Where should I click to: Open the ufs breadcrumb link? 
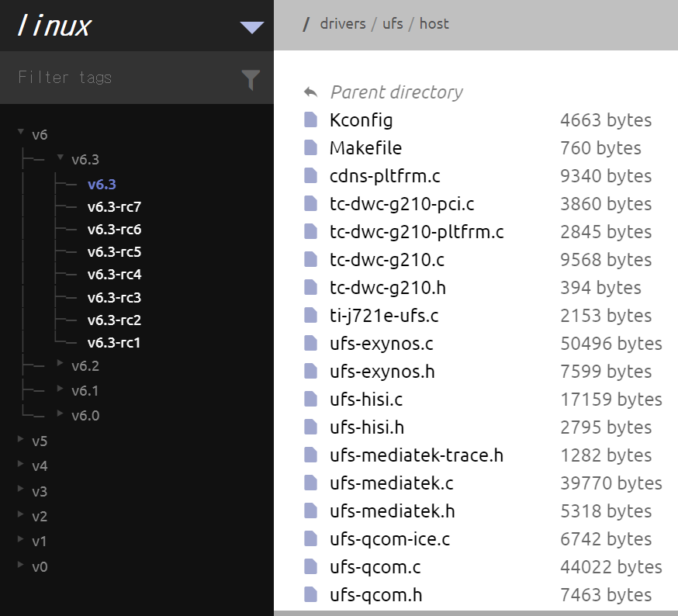coord(393,24)
